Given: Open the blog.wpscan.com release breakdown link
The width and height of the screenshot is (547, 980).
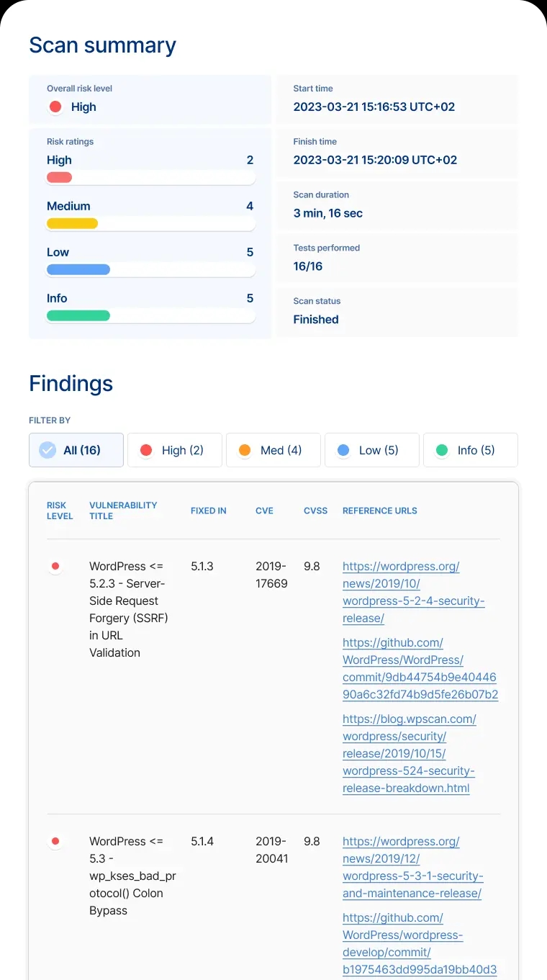Looking at the screenshot, I should click(409, 753).
